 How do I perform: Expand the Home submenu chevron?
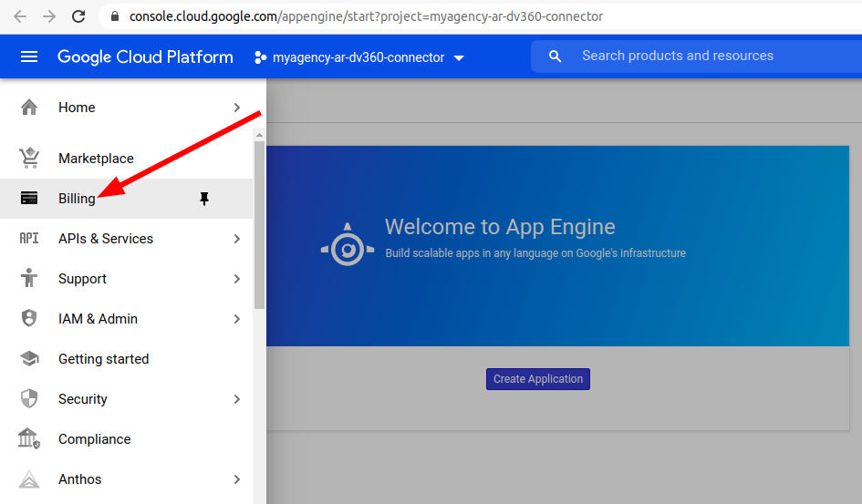[x=237, y=108]
